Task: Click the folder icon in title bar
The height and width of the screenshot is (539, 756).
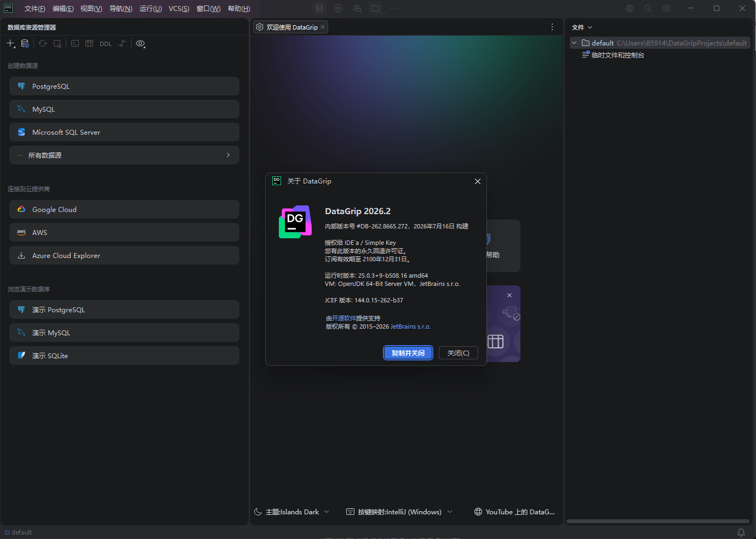Action: tap(375, 8)
